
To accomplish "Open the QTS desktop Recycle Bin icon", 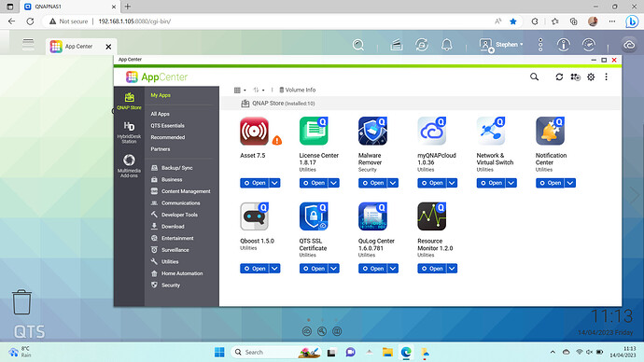I will 21,302.
